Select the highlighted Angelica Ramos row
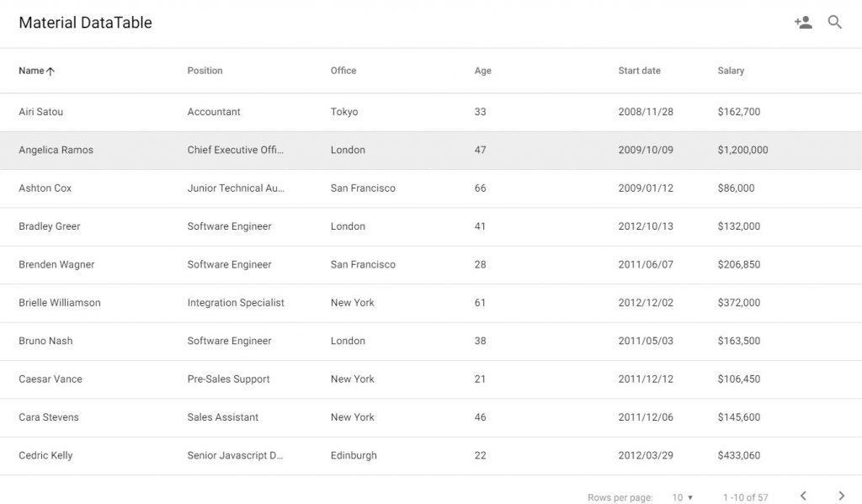862x504 pixels. point(431,150)
